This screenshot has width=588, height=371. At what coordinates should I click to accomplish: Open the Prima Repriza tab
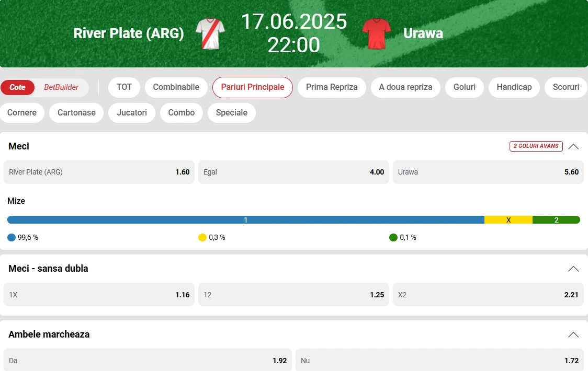332,87
